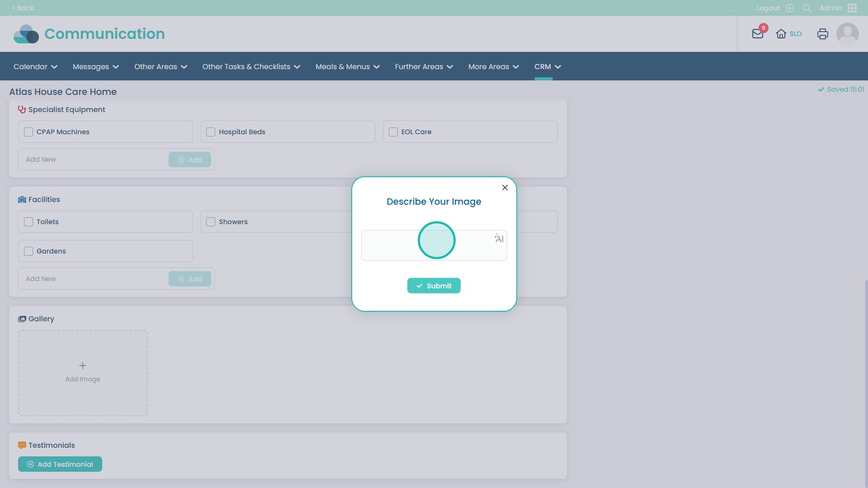
Task: Click the Add Testimonial button
Action: pos(60,464)
